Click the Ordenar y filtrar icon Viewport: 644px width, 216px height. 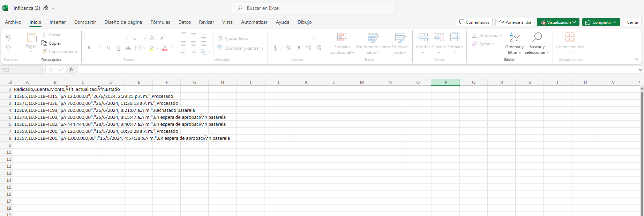point(514,37)
